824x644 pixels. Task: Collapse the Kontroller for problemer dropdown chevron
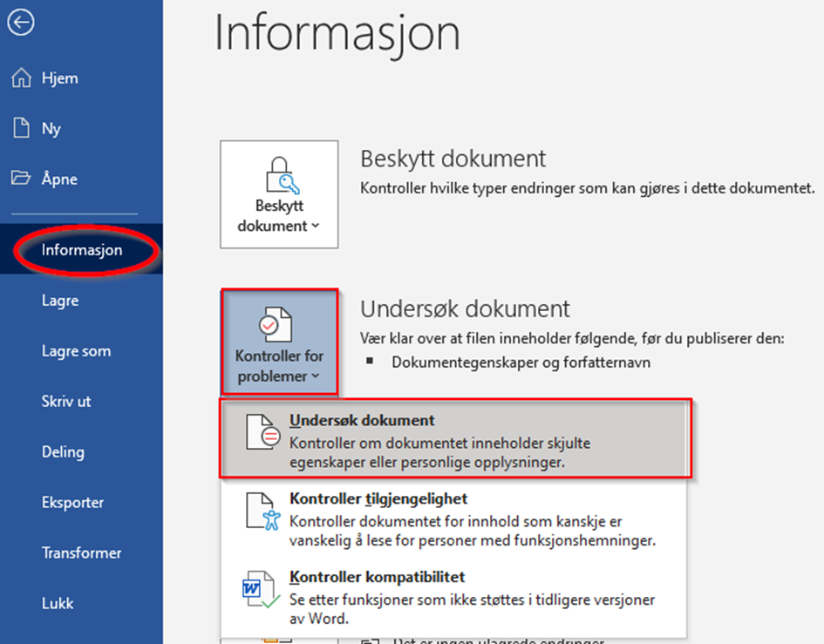click(x=315, y=377)
